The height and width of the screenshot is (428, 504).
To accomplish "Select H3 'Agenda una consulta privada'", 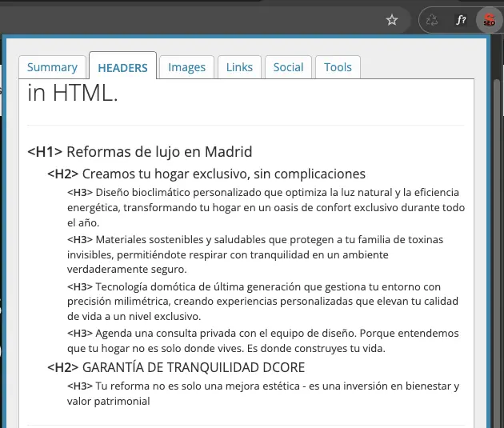I will tap(262, 341).
